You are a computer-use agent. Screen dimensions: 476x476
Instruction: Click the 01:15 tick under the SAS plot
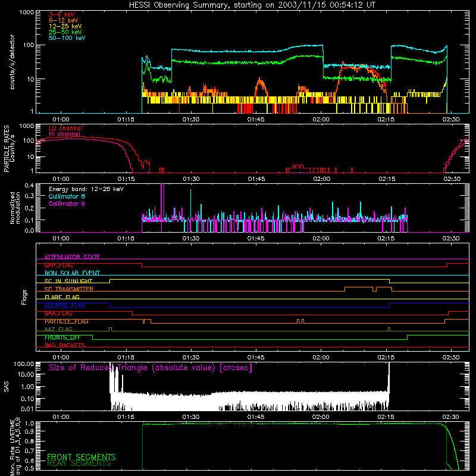[126, 417]
